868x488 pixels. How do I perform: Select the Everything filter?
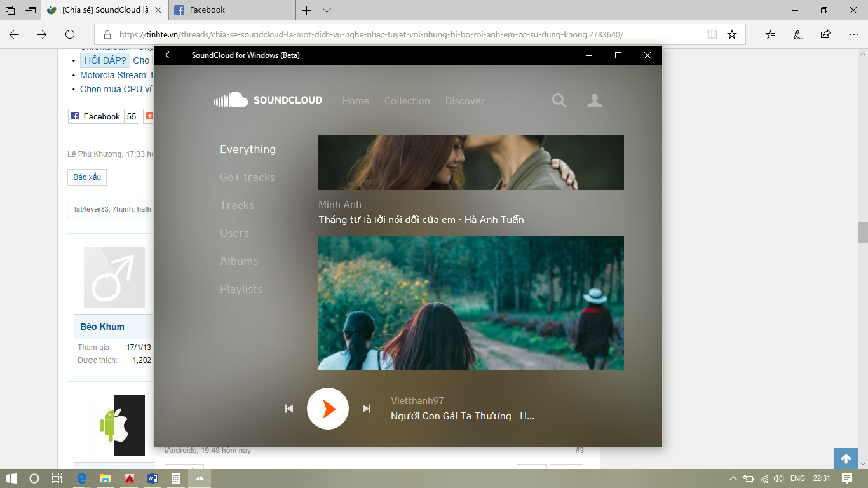coord(248,149)
